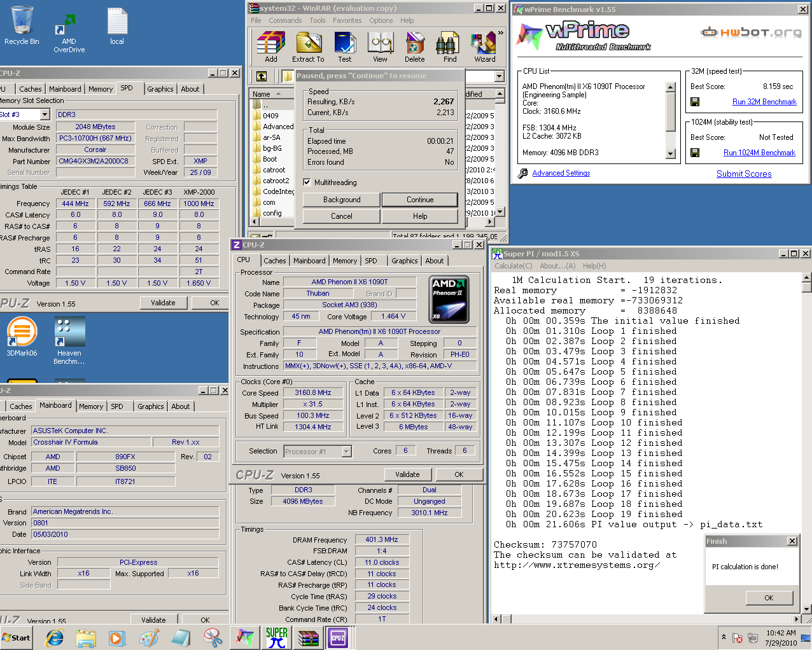Image resolution: width=812 pixels, height=650 pixels.
Task: Open the Slot #3 dropdown in CPU-Z SPD
Action: 45,114
